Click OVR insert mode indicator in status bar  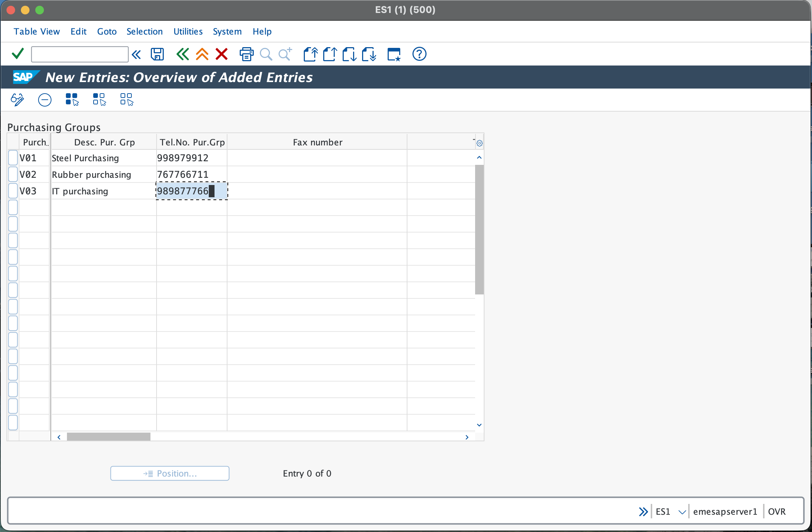tap(777, 511)
